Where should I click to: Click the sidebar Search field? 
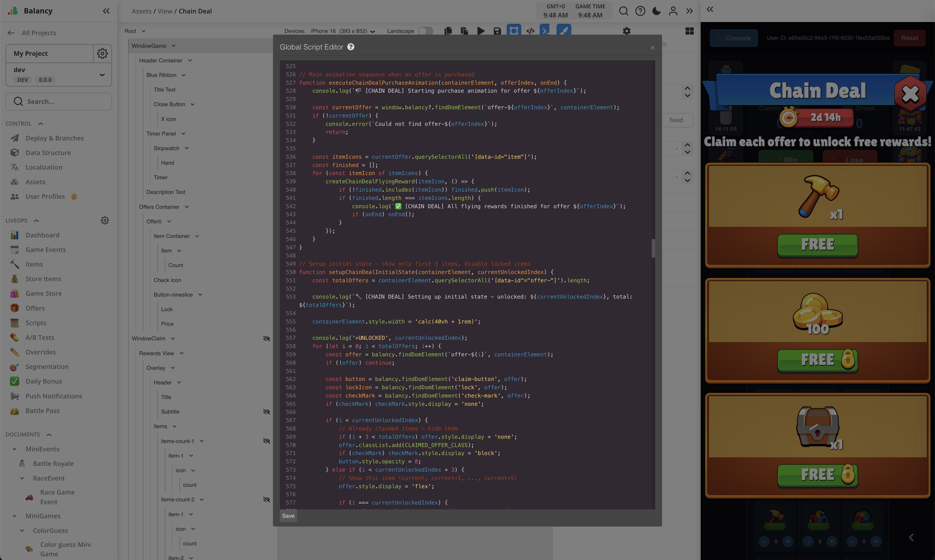[x=59, y=102]
